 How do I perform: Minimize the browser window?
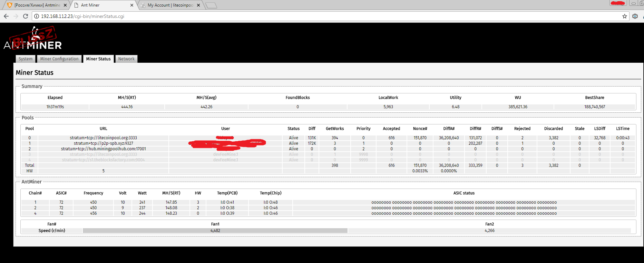coord(634,3)
